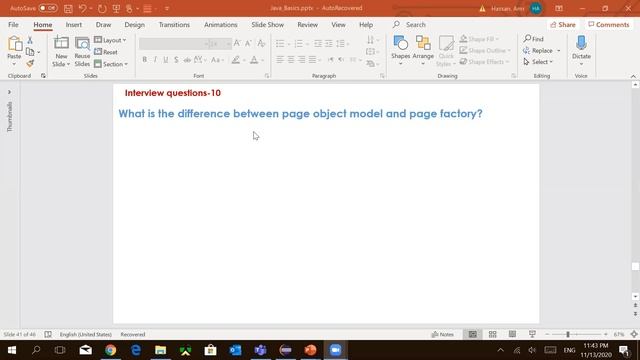Click the Share button
Screen dimensions: 640x360
tap(563, 24)
